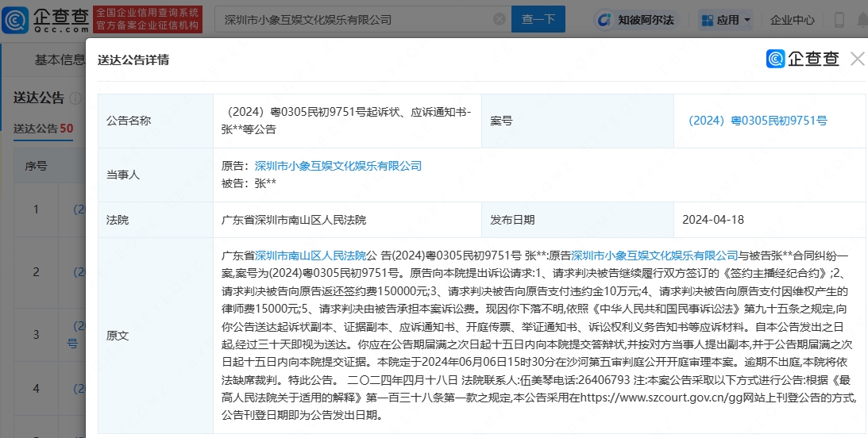
Task: Open 企业中心
Action: coord(793,20)
